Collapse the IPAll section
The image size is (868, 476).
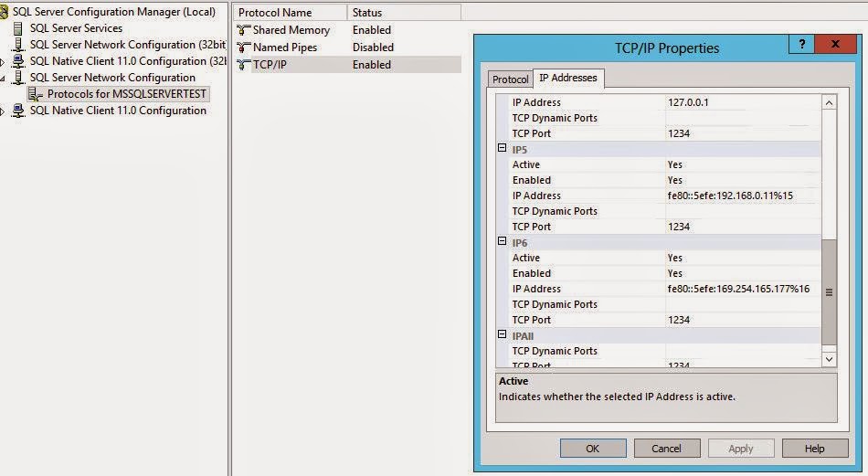pos(503,334)
